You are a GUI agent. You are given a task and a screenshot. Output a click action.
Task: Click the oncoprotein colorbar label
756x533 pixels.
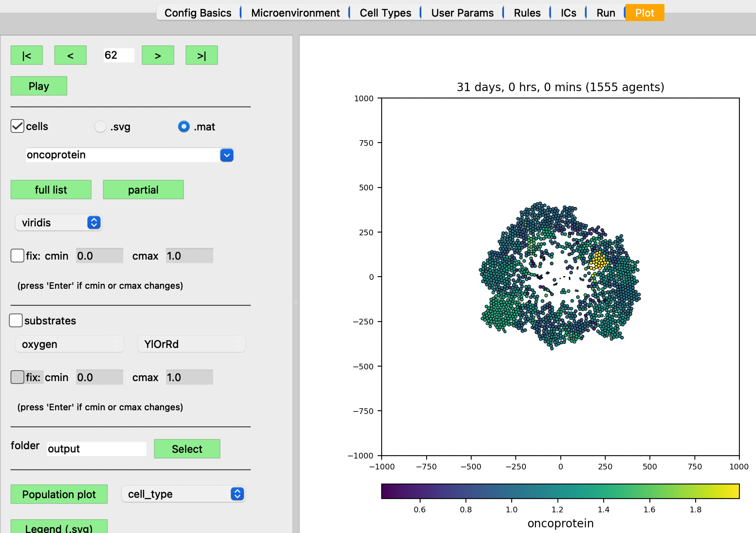(560, 523)
